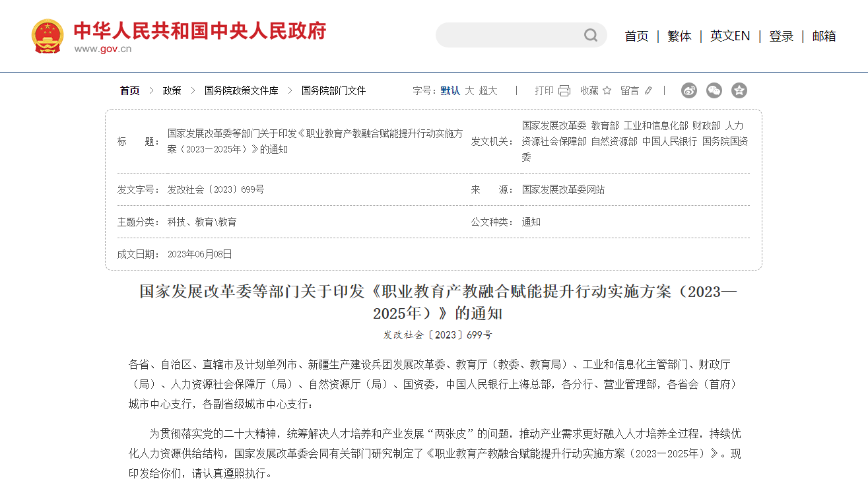The image size is (868, 489).
Task: Click the 发文机关 issuing agencies list
Action: pyautogui.click(x=635, y=141)
